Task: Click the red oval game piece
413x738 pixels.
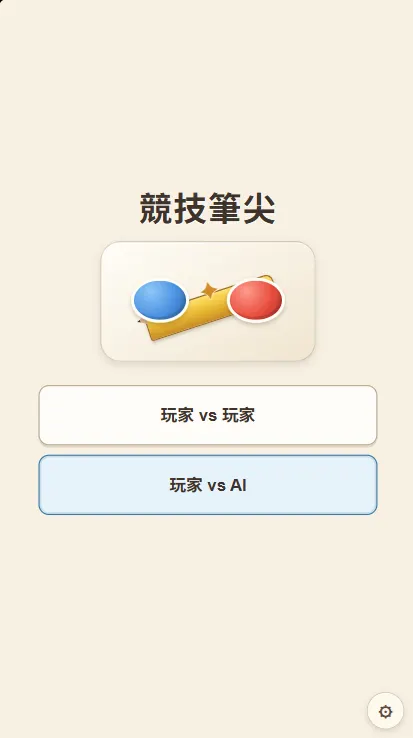Action: [x=256, y=299]
